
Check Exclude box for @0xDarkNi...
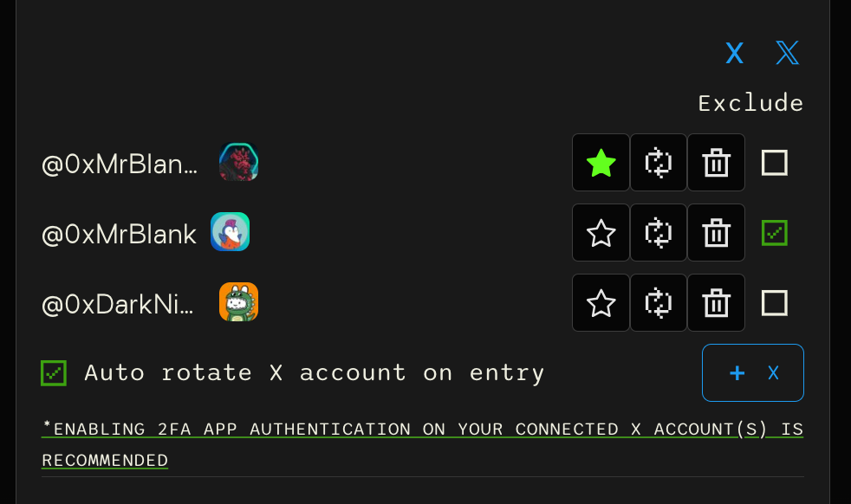coord(775,303)
